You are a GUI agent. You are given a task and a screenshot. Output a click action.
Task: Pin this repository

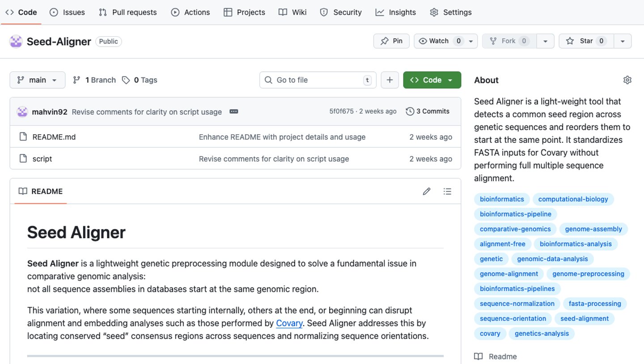(x=391, y=41)
